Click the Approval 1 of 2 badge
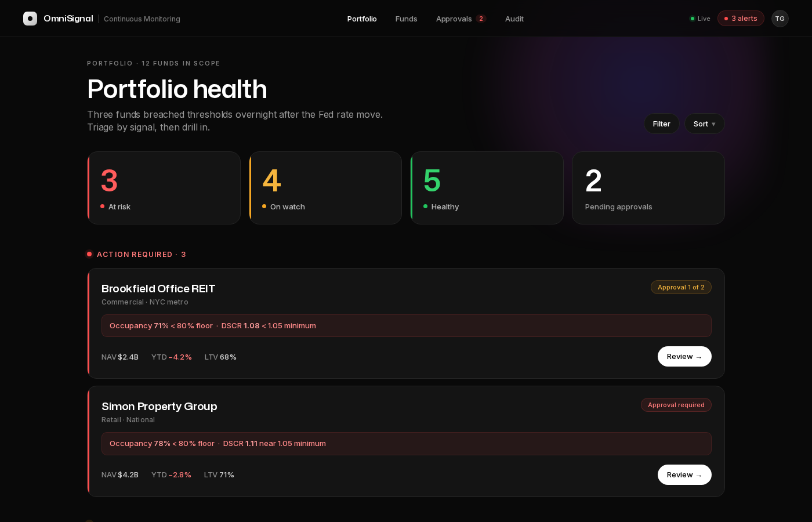 click(x=681, y=287)
